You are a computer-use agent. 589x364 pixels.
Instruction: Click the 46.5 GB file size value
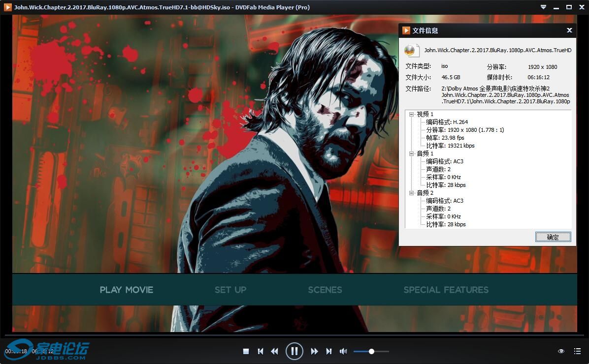(x=451, y=77)
